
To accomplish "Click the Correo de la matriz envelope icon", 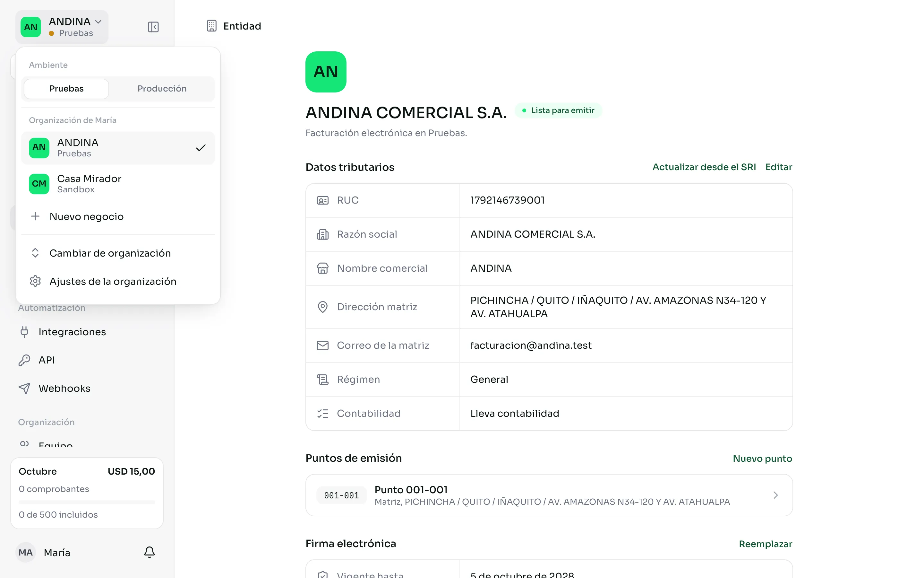I will (x=323, y=346).
